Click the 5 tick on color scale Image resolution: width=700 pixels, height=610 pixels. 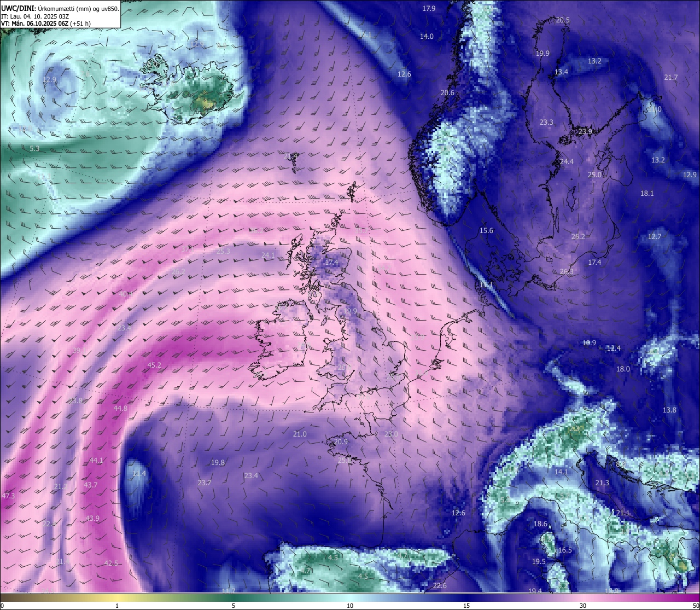click(234, 606)
